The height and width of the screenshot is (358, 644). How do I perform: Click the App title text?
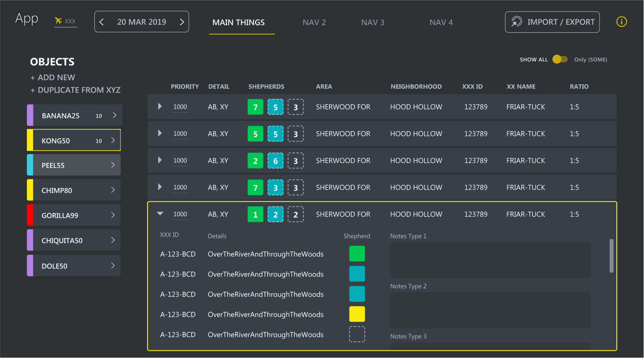[x=27, y=19]
